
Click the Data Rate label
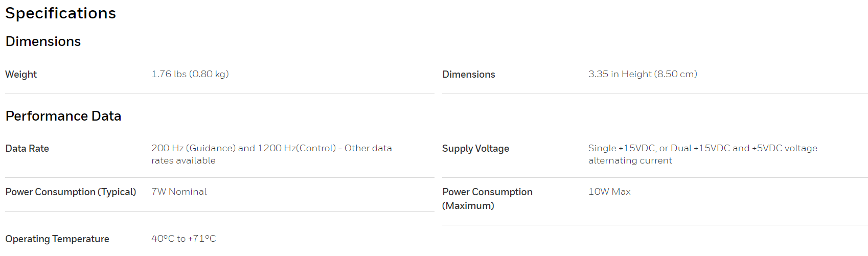[27, 149]
